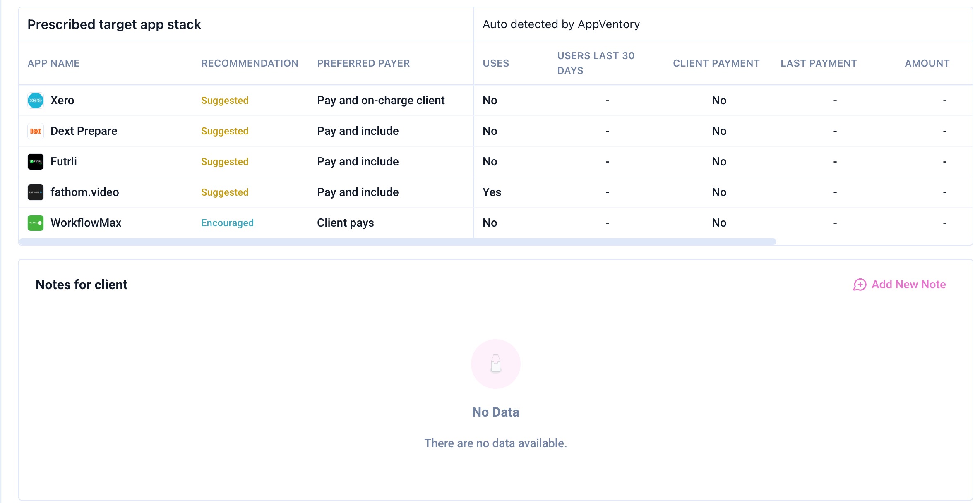Open the fathom.video app name
Image resolution: width=980 pixels, height=503 pixels.
(x=85, y=192)
